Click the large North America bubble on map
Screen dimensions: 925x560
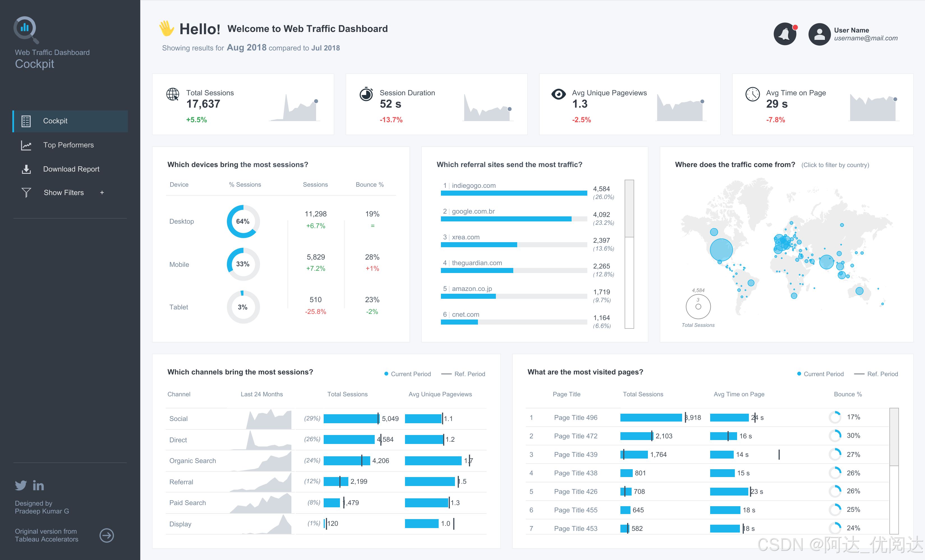click(721, 250)
